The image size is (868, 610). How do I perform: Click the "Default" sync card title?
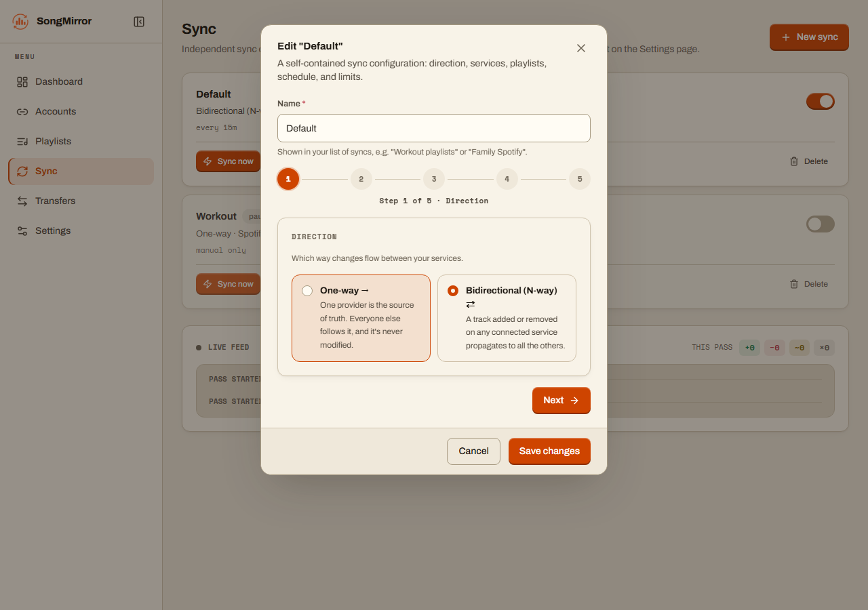tap(214, 94)
